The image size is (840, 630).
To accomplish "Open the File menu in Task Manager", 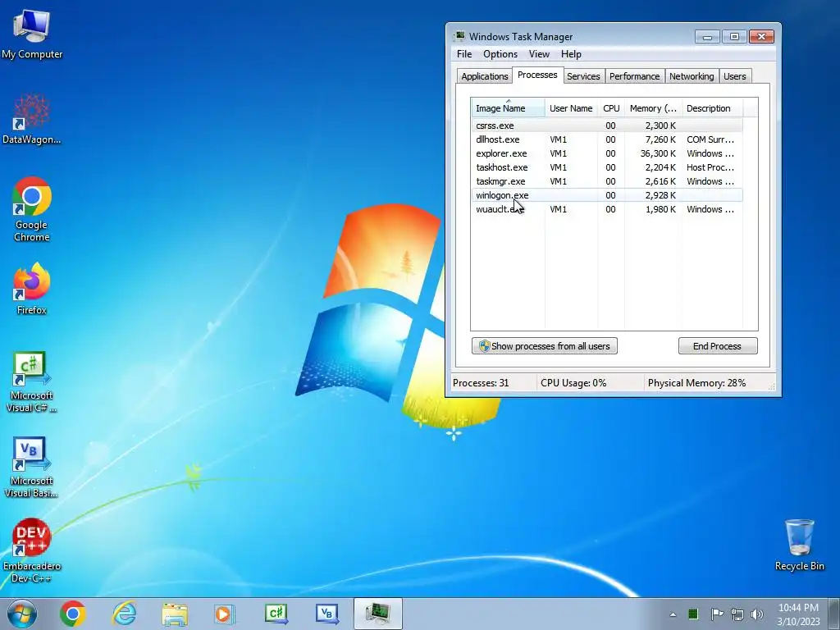I will 464,54.
